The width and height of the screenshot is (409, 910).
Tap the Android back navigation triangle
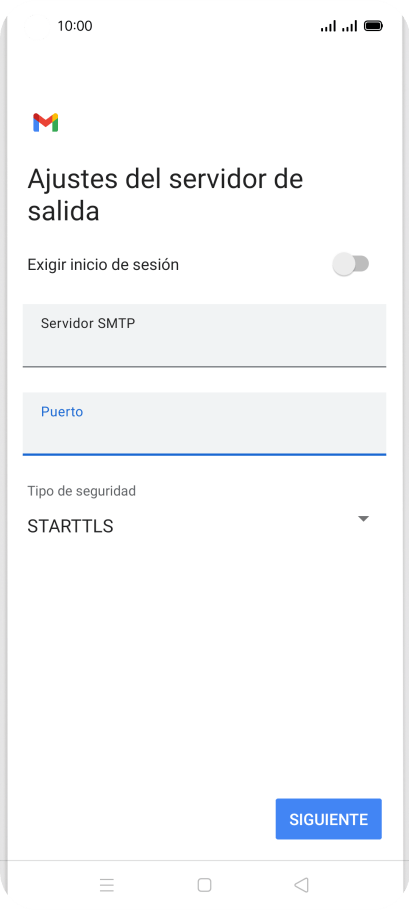coord(301,884)
